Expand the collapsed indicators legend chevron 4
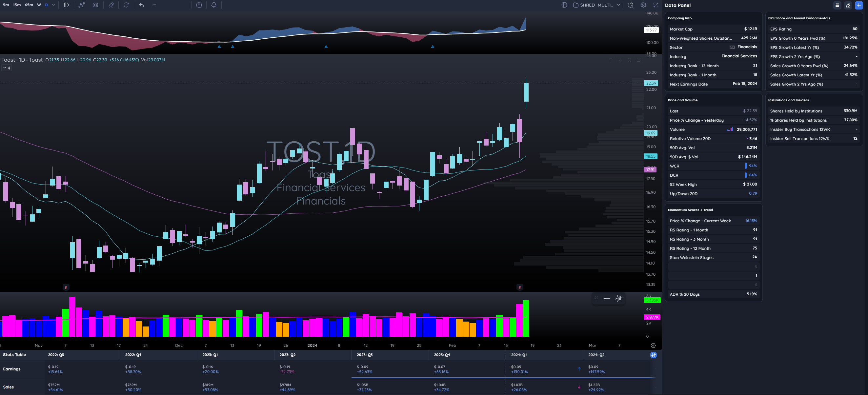The height and width of the screenshot is (395, 868). (x=7, y=68)
